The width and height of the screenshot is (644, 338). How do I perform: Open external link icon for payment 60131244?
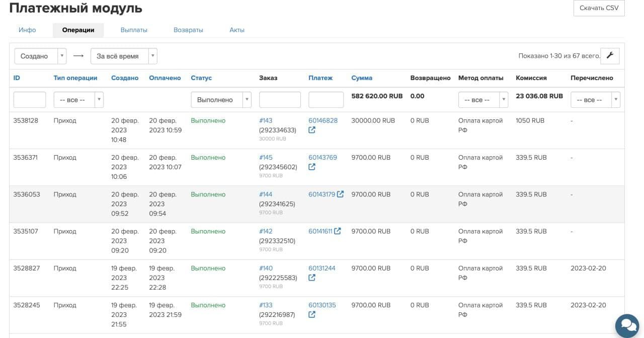pos(312,278)
